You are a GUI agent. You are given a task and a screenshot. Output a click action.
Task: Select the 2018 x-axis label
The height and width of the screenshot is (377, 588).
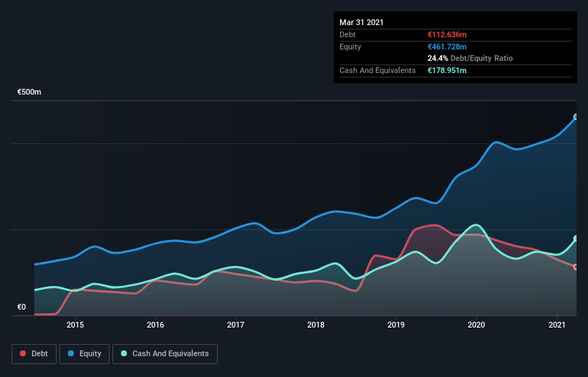coord(316,325)
